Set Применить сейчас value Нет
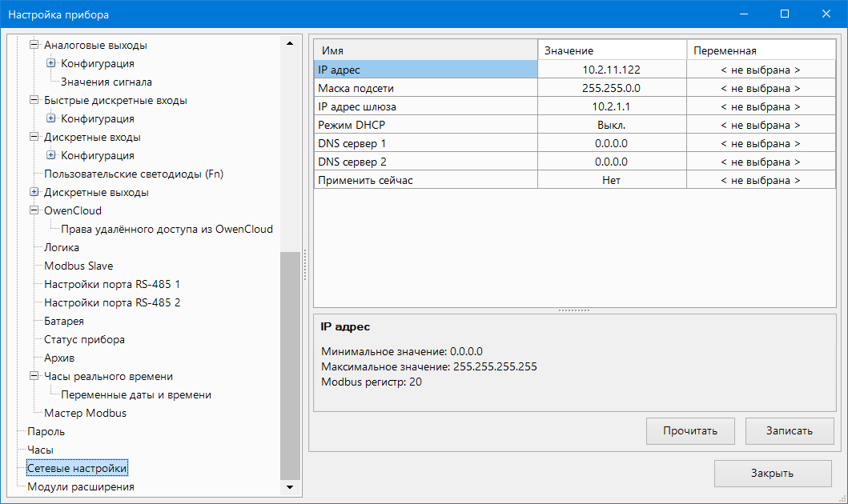This screenshot has width=848, height=504. pyautogui.click(x=611, y=180)
